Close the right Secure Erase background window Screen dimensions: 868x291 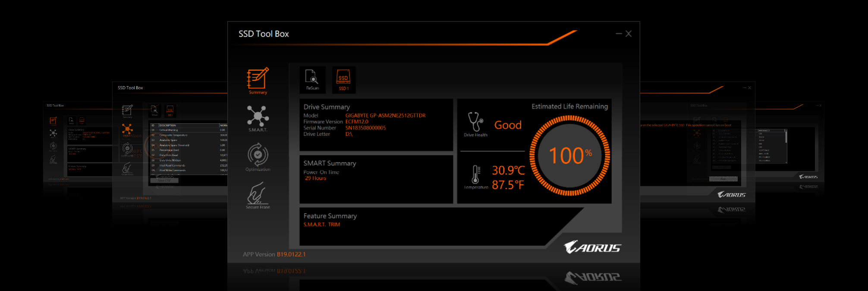point(750,88)
